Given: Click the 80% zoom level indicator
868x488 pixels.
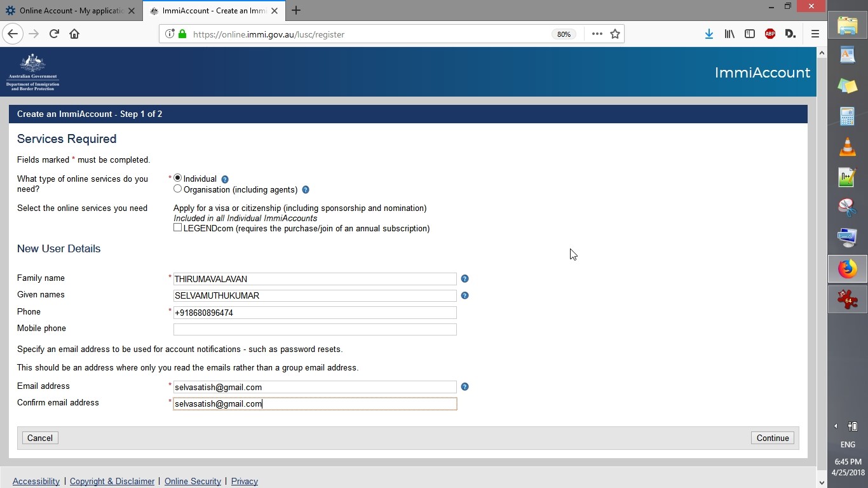Looking at the screenshot, I should [x=564, y=34].
